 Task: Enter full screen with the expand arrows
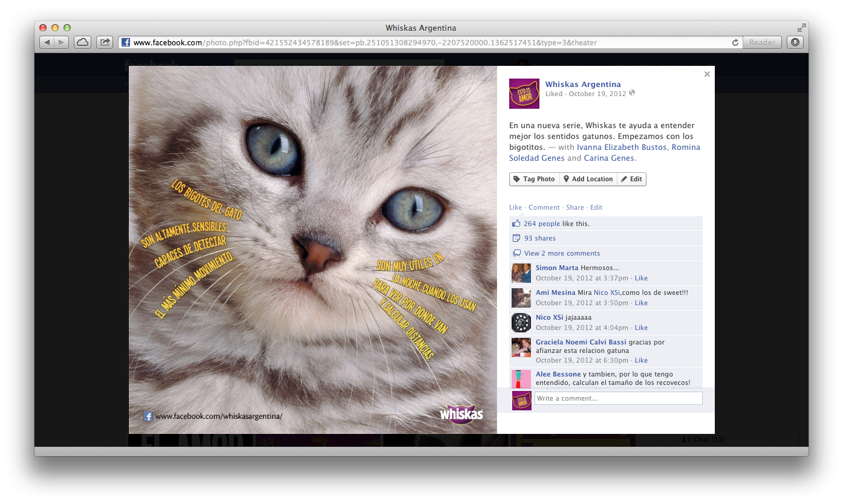click(801, 28)
